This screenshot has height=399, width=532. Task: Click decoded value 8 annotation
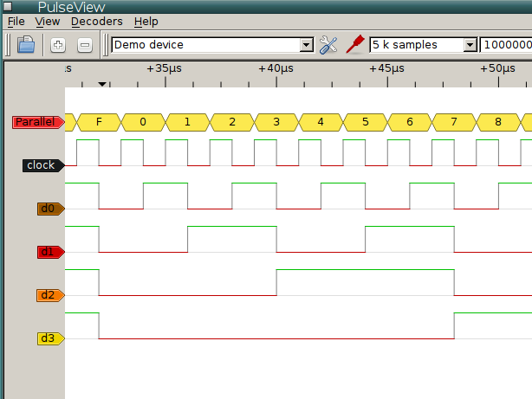(498, 122)
